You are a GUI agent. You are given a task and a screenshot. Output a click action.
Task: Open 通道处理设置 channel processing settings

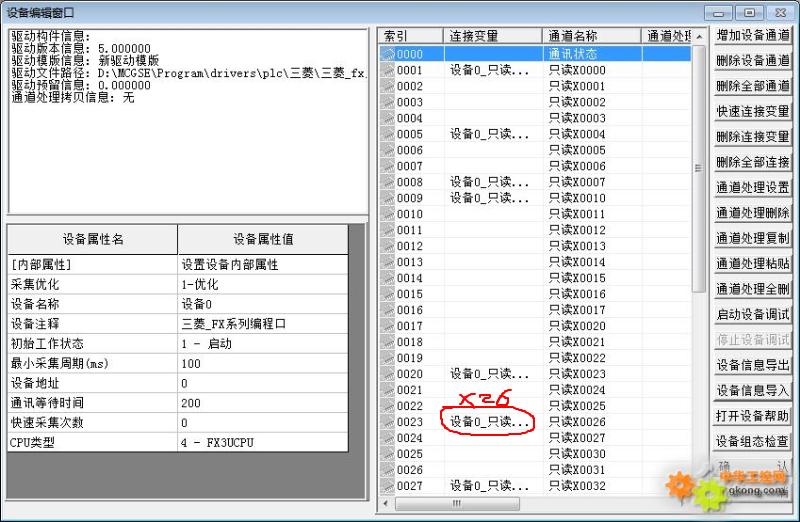click(752, 187)
